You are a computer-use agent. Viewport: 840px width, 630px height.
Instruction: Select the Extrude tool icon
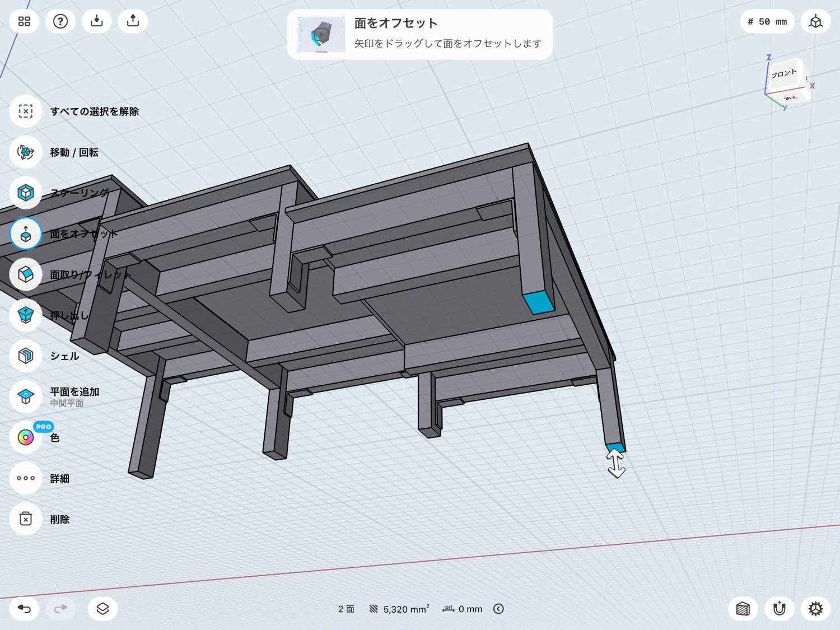point(26,315)
